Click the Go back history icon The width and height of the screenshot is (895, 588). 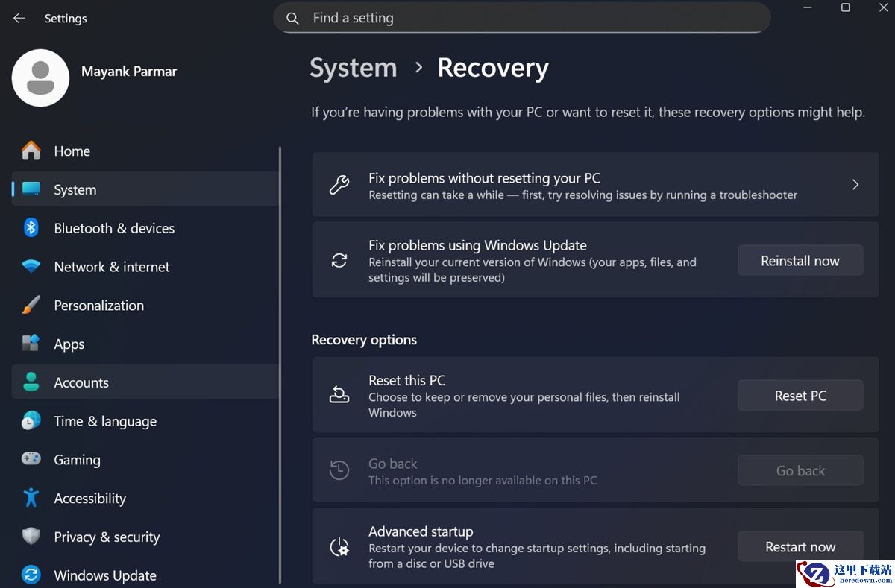[339, 470]
